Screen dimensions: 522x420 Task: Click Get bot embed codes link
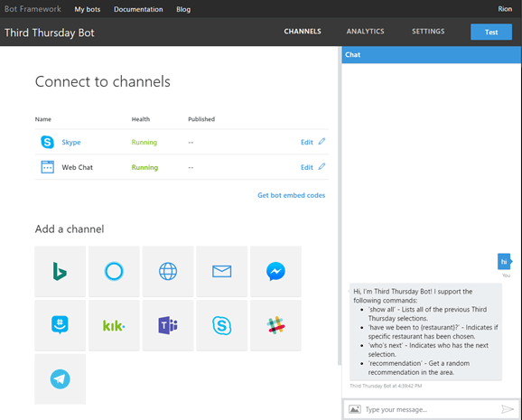pyautogui.click(x=291, y=195)
